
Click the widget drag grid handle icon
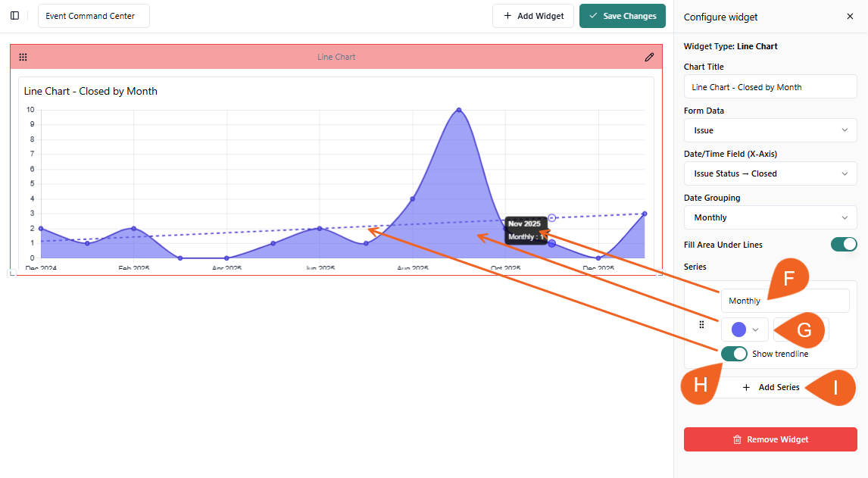pos(23,57)
